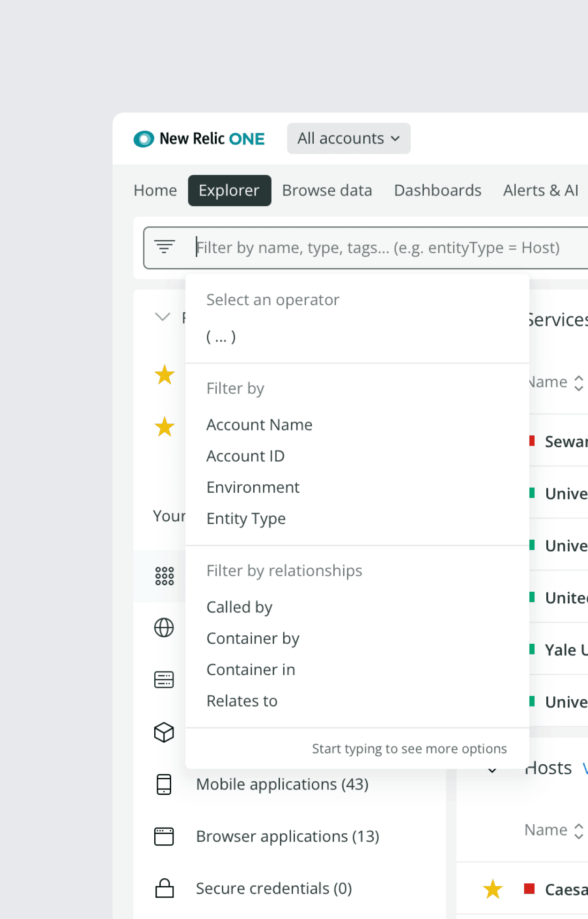Collapse the Hosts section chevron
The height and width of the screenshot is (919, 588).
click(492, 770)
